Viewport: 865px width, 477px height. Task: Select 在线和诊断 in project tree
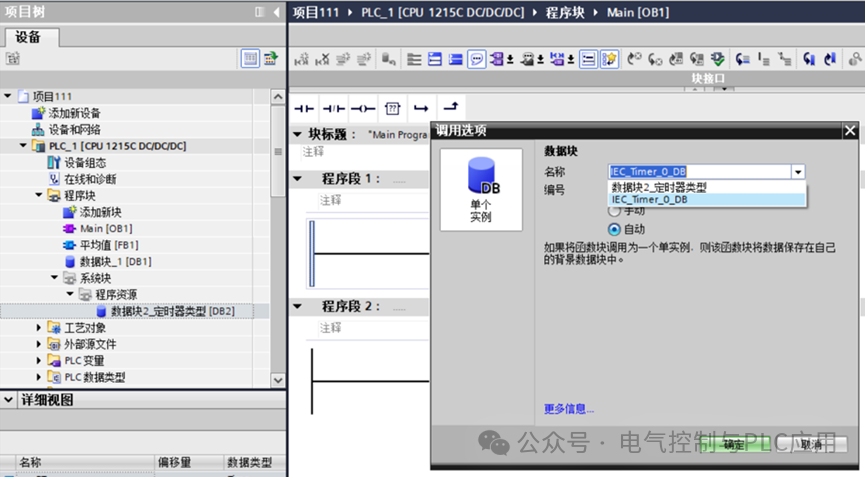[90, 179]
